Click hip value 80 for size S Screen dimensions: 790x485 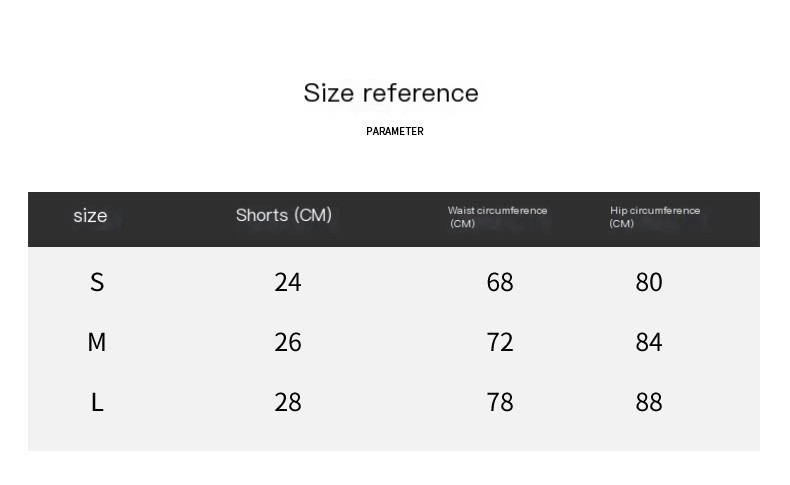(x=649, y=282)
